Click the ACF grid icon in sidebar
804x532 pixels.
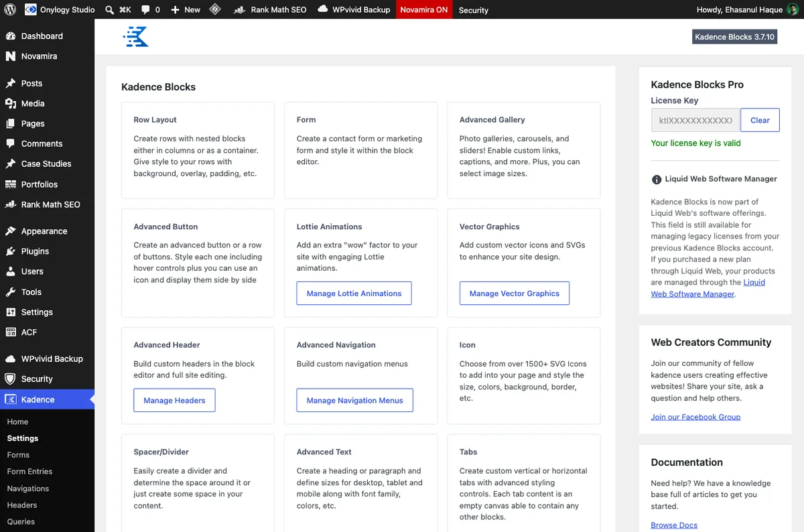10,332
